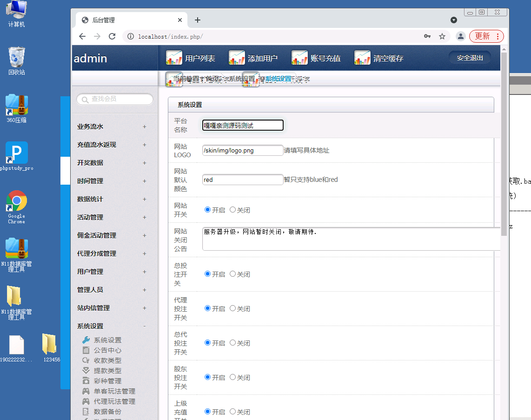Expand the 用户管理 sidebar section
The image size is (531, 420).
(x=144, y=272)
